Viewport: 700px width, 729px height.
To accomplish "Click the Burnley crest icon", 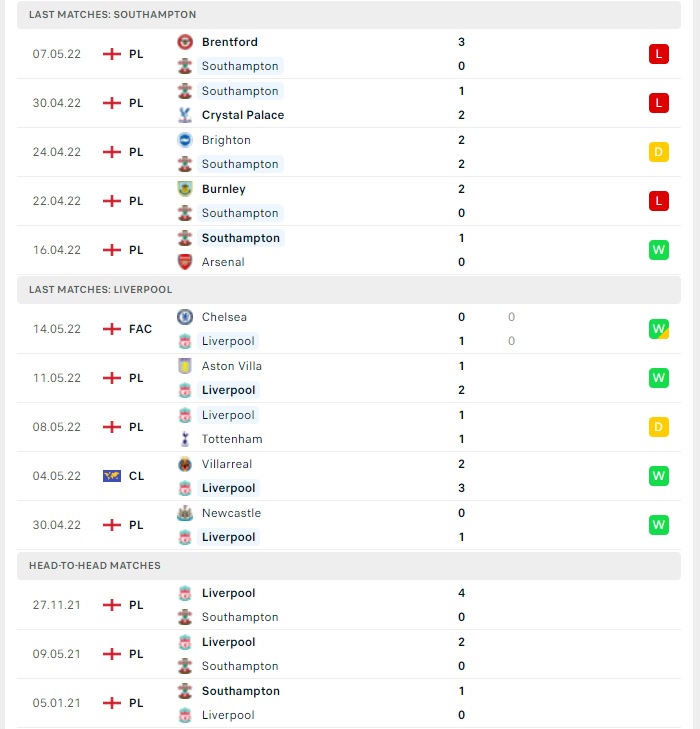I will (185, 189).
